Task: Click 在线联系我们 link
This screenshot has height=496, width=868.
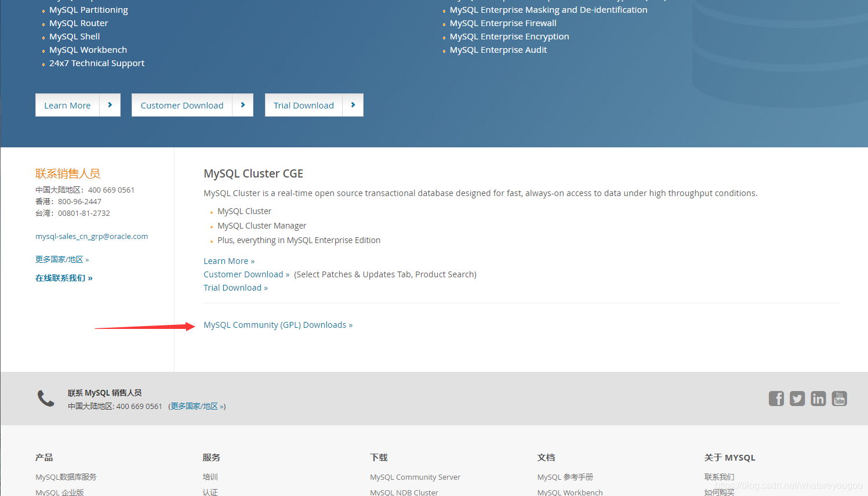Action: point(64,278)
